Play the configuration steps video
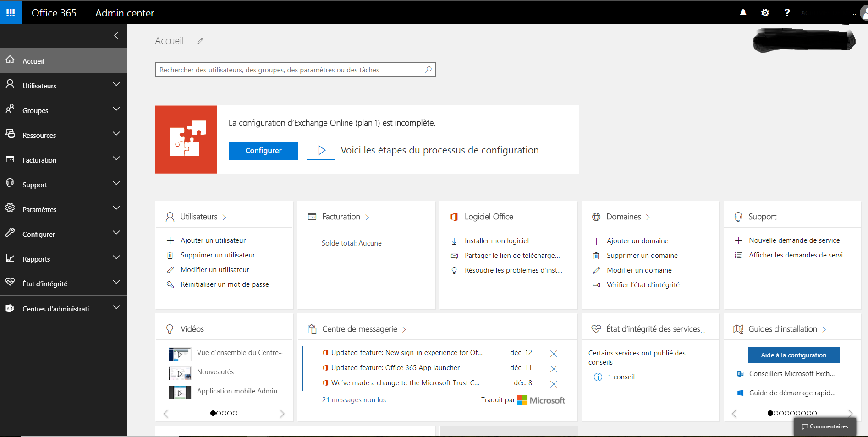868x437 pixels. click(x=321, y=150)
